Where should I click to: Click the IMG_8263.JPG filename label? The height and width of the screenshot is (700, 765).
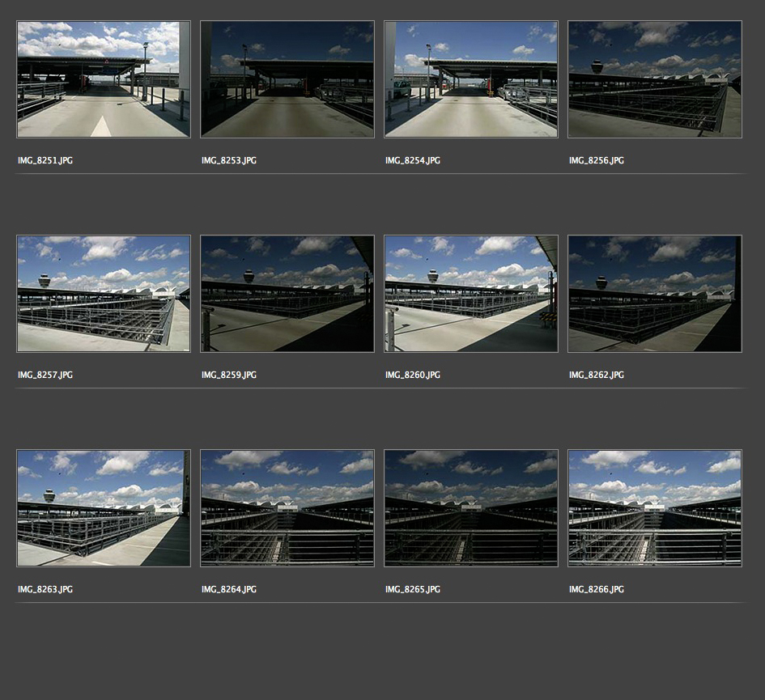tap(45, 590)
